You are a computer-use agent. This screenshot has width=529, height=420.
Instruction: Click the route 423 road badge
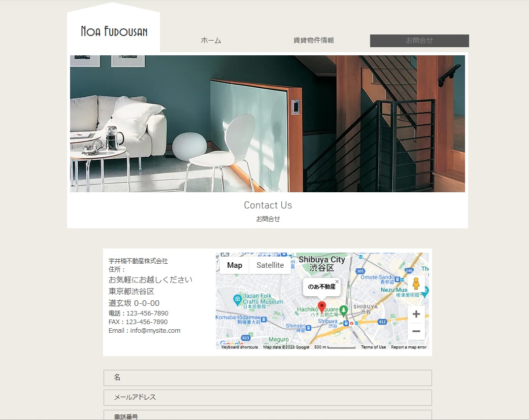(246, 338)
